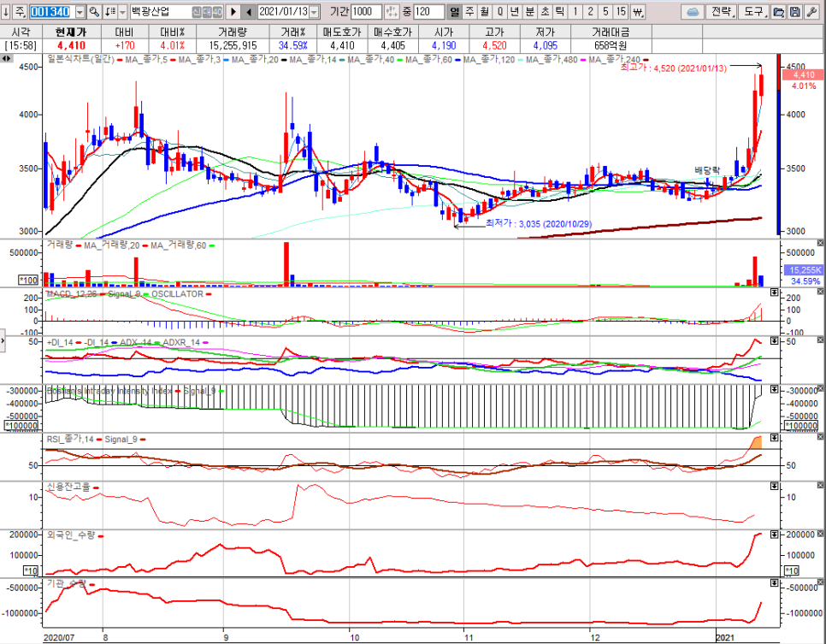826x644 pixels.
Task: Switch to the 년 yearly chart period
Action: point(515,12)
